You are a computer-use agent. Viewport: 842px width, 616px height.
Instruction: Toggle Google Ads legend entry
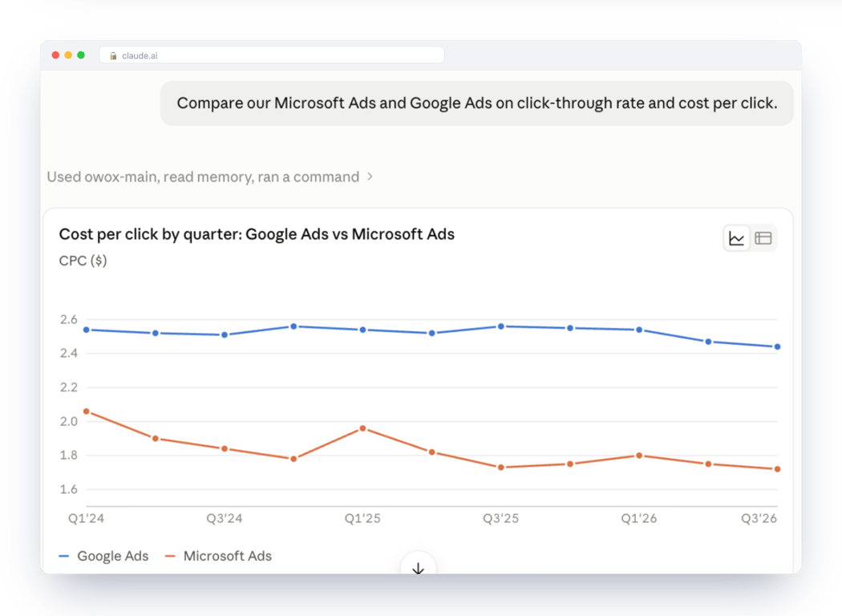[103, 556]
